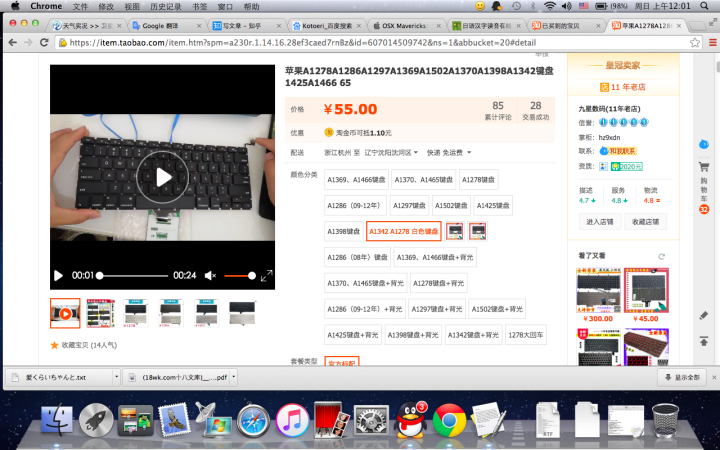
Task: Adjust the video volume slider
Action: pos(239,276)
